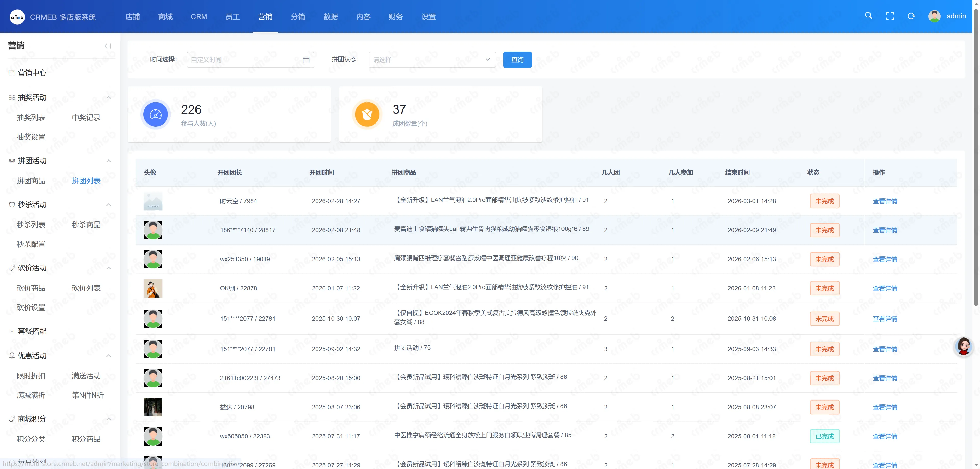Screen dimensions: 980x469
Task: Click the orange completed groups icon
Action: (367, 114)
